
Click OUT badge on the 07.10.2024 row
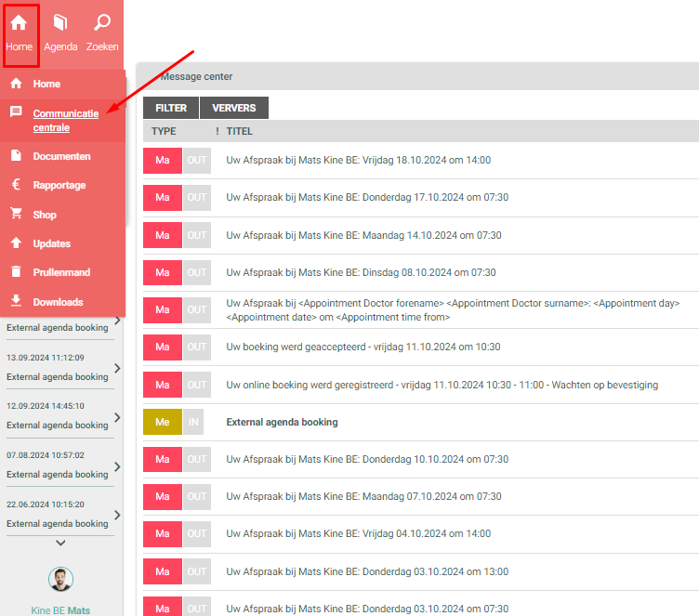tap(197, 496)
